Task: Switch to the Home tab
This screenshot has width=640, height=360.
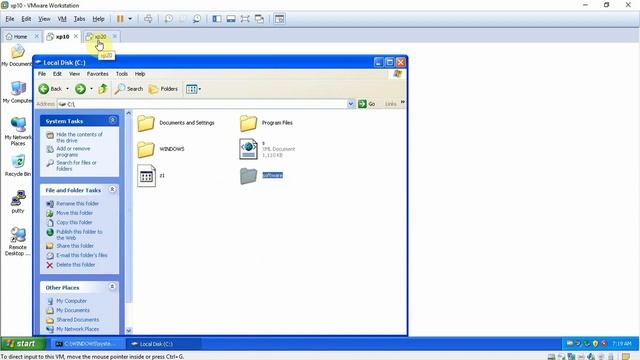Action: [17, 37]
